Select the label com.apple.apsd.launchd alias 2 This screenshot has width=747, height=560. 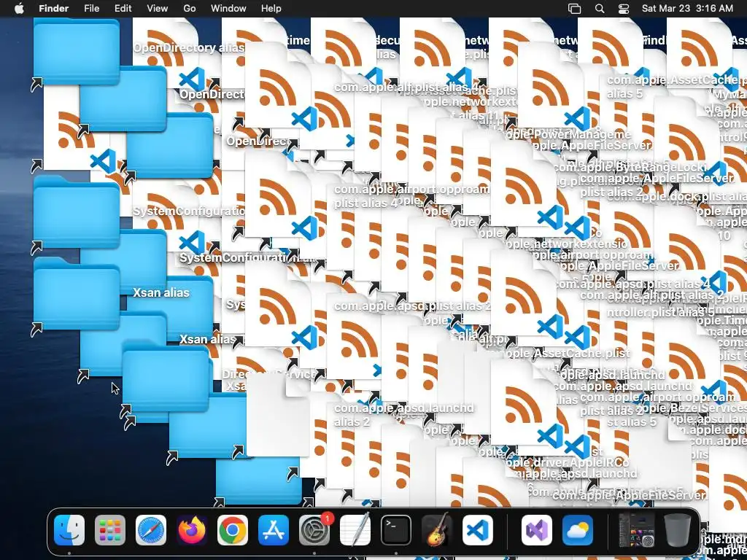pos(404,415)
